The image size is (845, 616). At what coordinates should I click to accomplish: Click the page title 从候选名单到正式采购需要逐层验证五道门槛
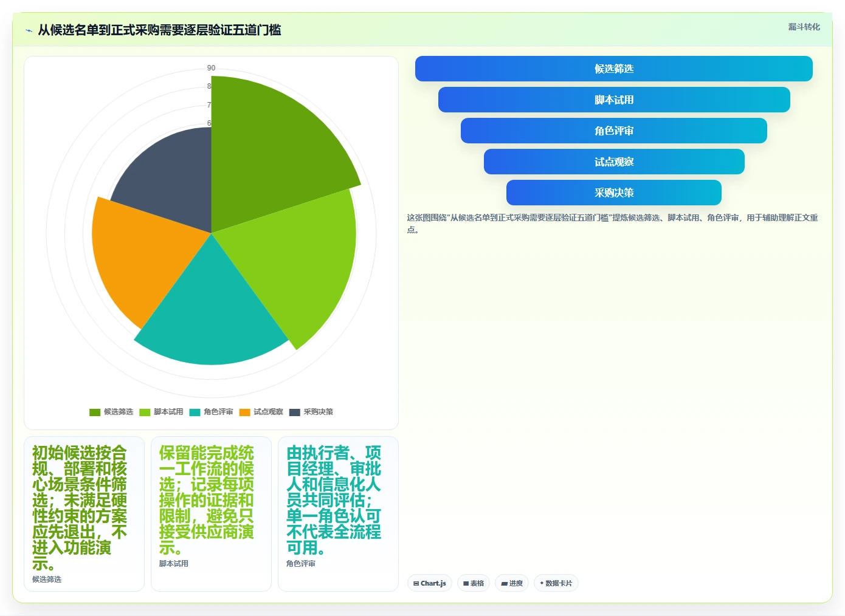pyautogui.click(x=159, y=30)
